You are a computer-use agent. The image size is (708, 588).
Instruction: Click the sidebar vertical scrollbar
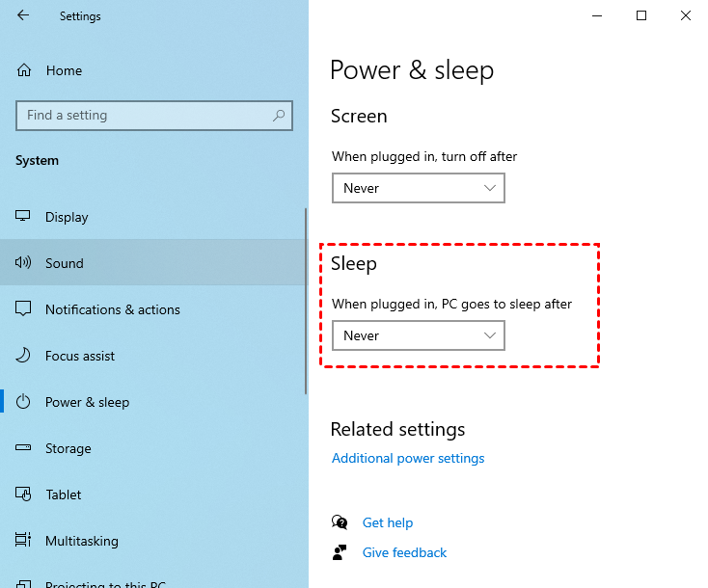(306, 301)
